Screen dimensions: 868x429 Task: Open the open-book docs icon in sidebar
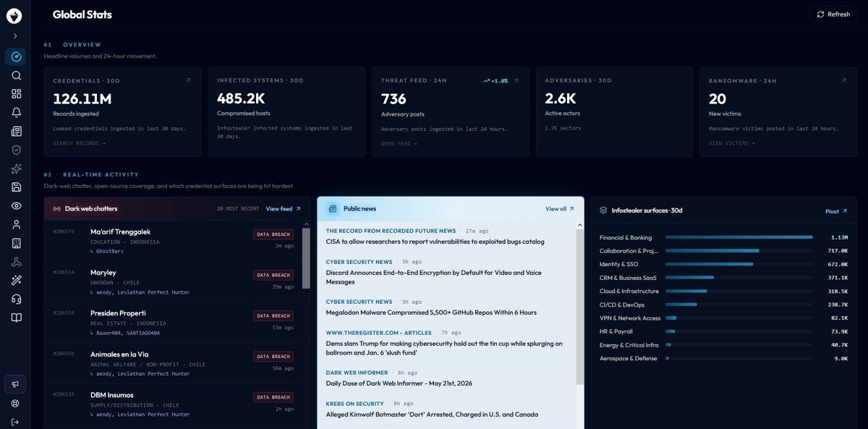pos(16,318)
